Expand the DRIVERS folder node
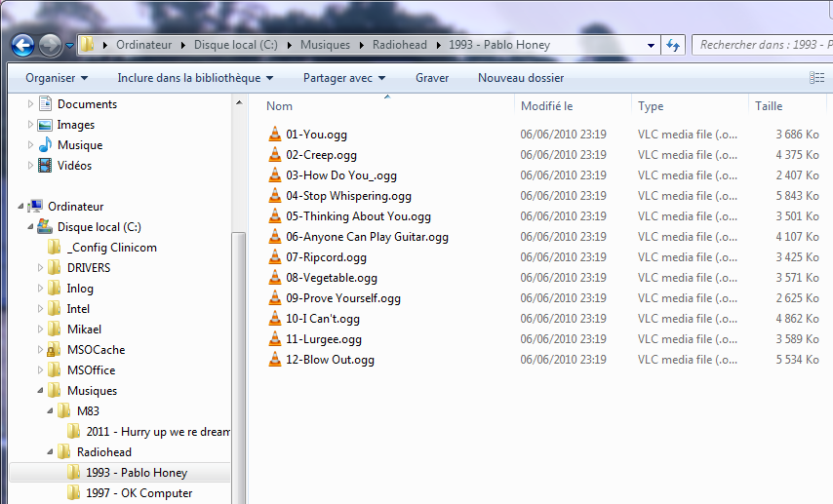This screenshot has height=504, width=833. tap(40, 268)
